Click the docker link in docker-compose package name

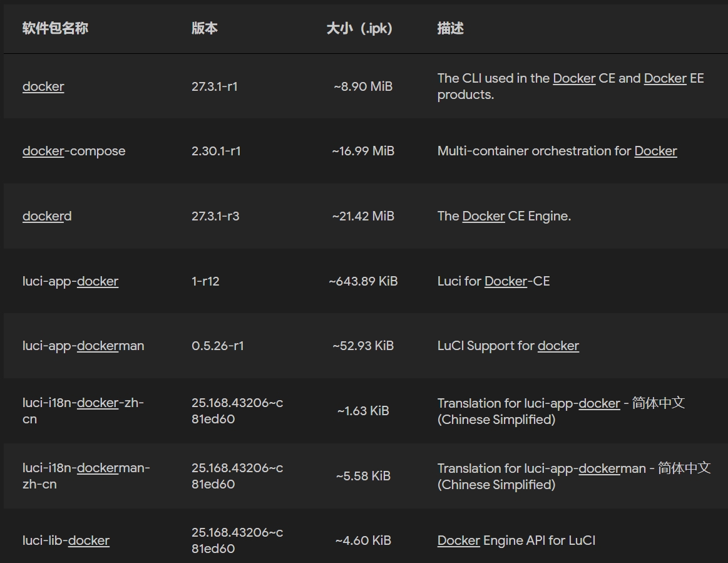point(43,151)
